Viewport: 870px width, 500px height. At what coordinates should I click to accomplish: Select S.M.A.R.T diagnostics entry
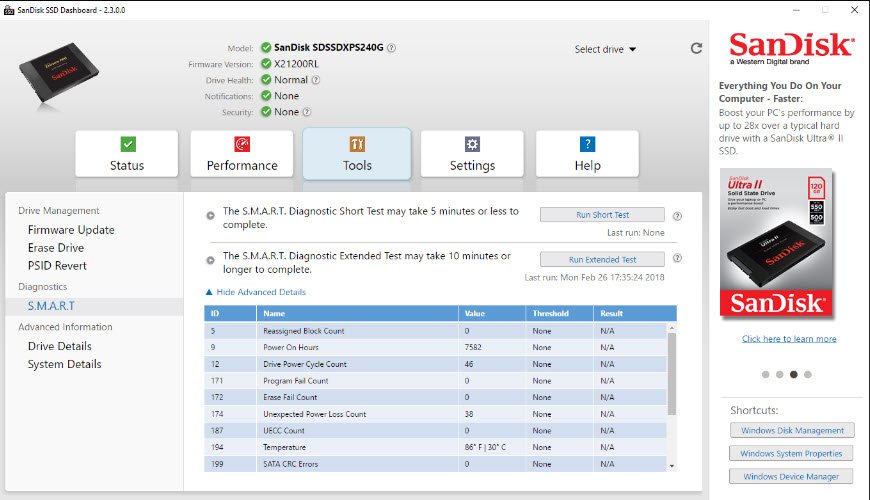click(x=94, y=306)
